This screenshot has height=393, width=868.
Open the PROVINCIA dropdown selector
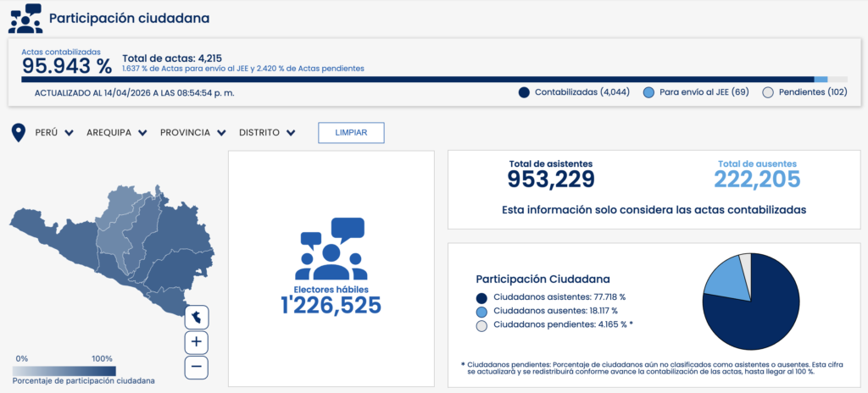click(192, 133)
